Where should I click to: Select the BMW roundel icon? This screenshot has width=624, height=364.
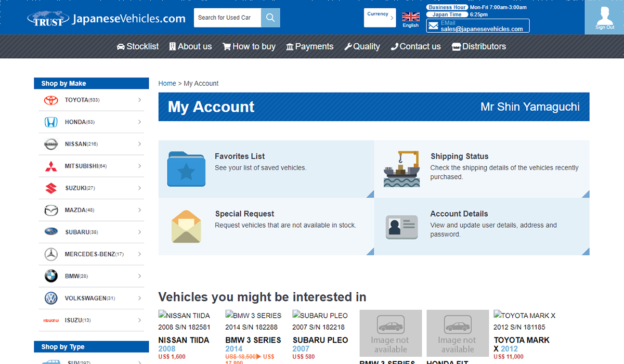pos(50,276)
